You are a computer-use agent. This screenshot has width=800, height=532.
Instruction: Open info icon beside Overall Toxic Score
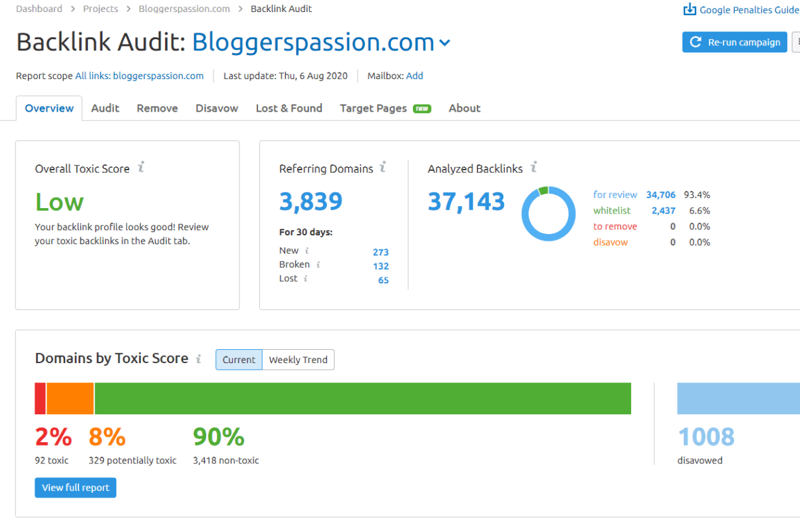(141, 168)
